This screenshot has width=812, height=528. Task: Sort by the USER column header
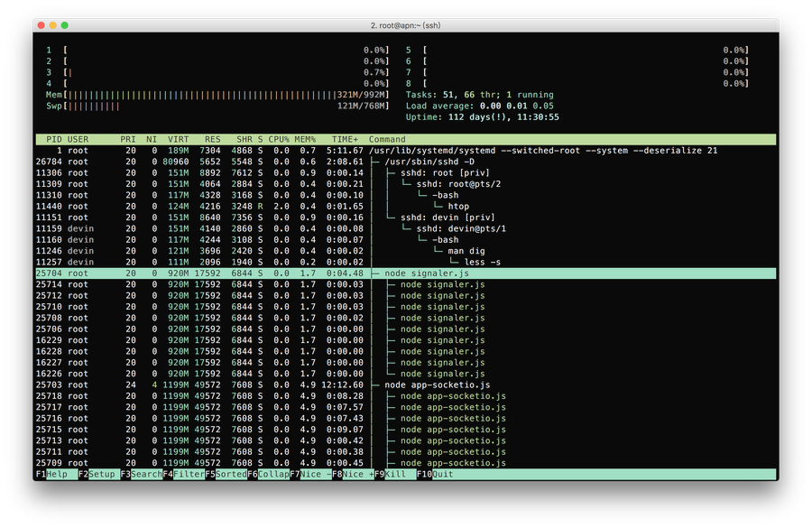(78, 139)
